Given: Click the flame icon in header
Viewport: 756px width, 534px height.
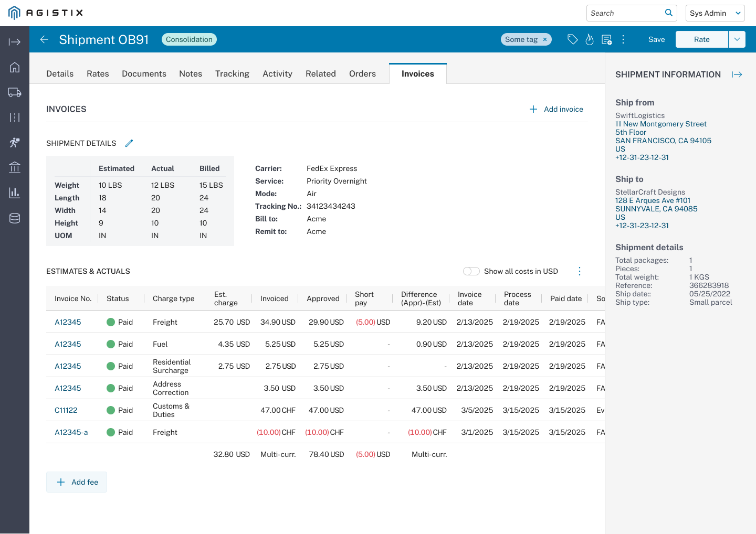Looking at the screenshot, I should pyautogui.click(x=590, y=39).
